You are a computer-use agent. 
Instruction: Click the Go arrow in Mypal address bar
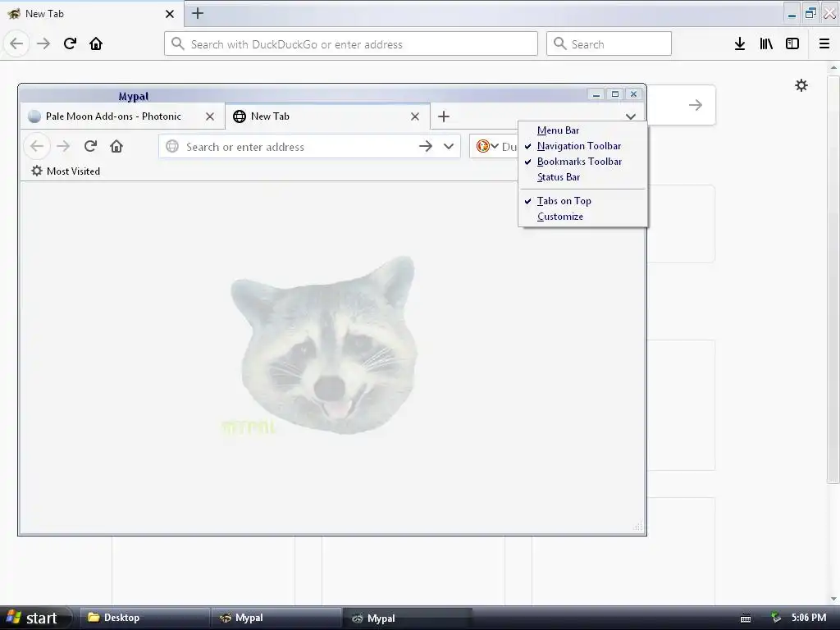point(426,146)
